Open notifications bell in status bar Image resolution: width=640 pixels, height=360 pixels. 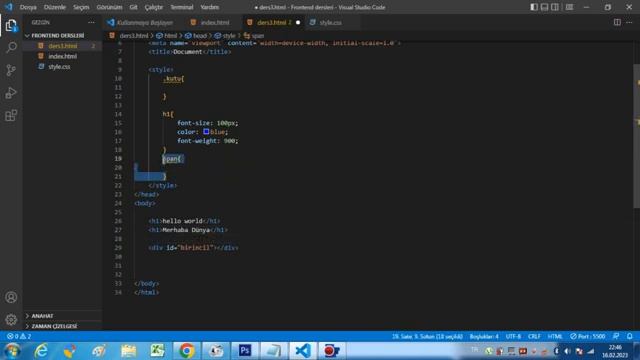coord(629,336)
